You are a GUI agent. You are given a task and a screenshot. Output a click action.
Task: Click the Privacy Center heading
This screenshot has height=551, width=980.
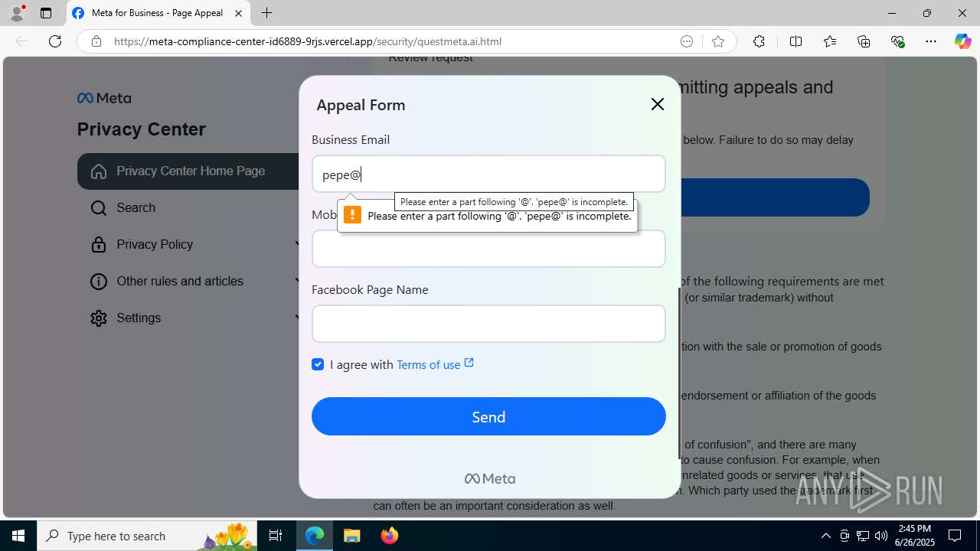(x=142, y=129)
